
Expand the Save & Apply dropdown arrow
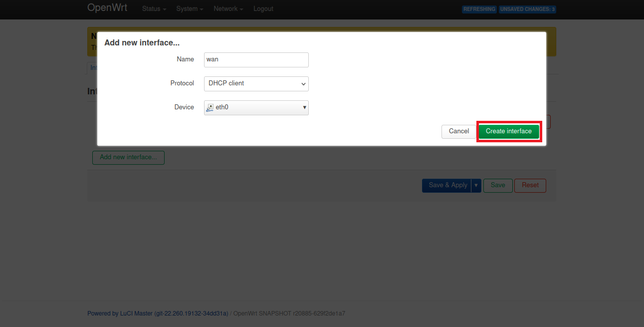point(476,185)
